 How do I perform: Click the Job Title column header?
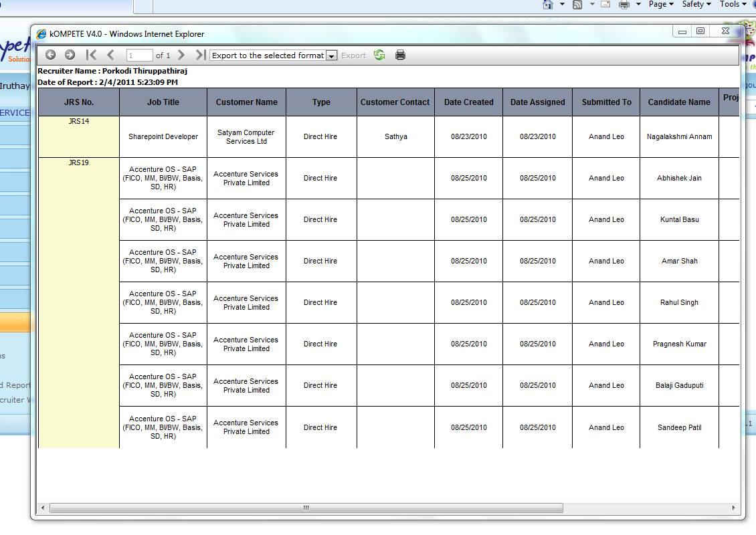tap(163, 102)
